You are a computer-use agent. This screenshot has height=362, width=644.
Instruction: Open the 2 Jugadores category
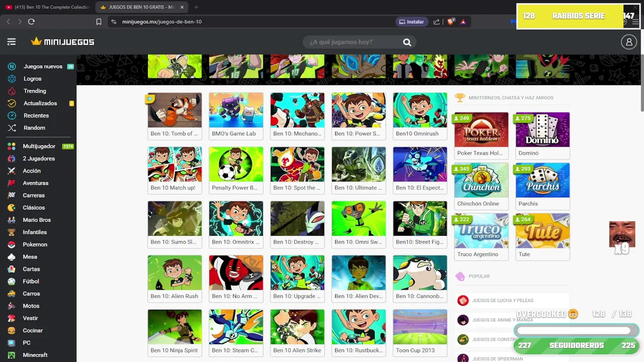38,158
